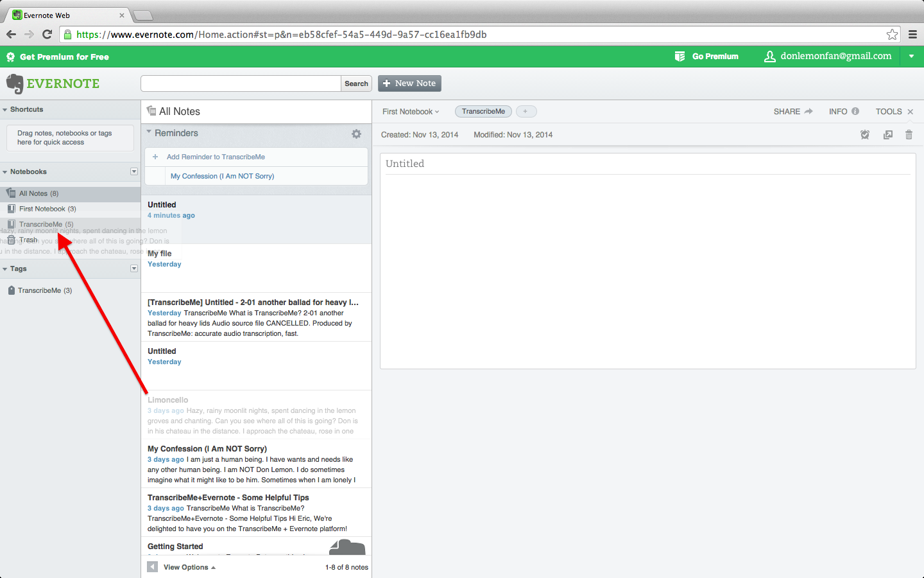Click the Search button
This screenshot has width=924, height=578.
pos(356,83)
